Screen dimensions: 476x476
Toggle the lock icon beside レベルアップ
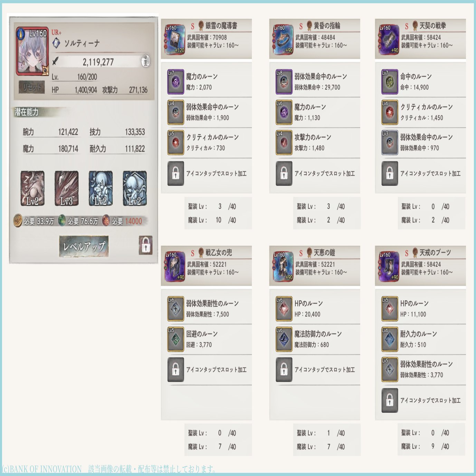coord(145,246)
